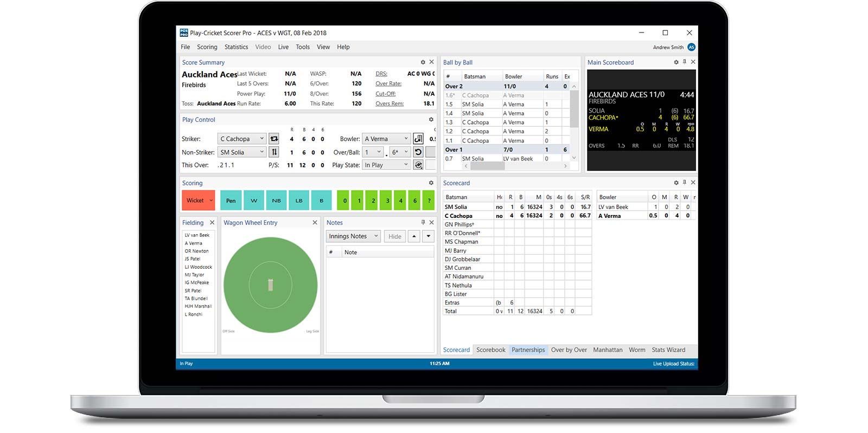This screenshot has width=868, height=433.
Task: Open the Scoring panel settings gear
Action: coord(431,183)
